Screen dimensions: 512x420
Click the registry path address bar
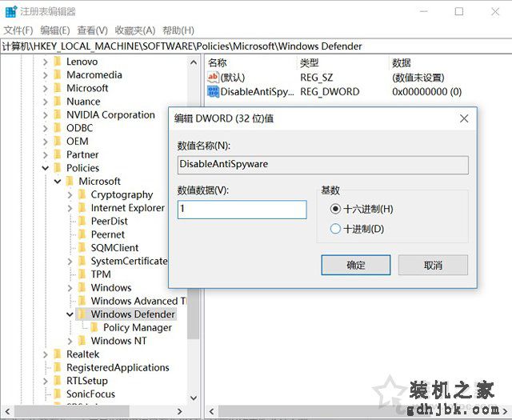(x=256, y=46)
